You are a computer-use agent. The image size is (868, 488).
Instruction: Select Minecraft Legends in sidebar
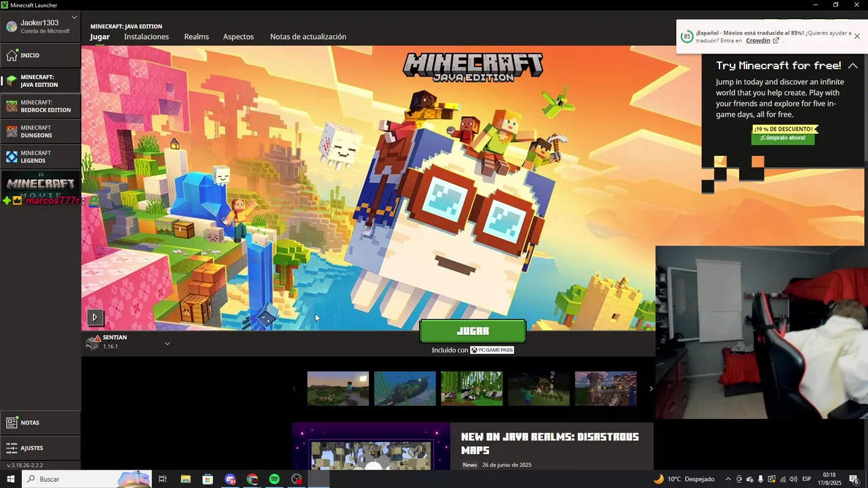click(x=41, y=157)
